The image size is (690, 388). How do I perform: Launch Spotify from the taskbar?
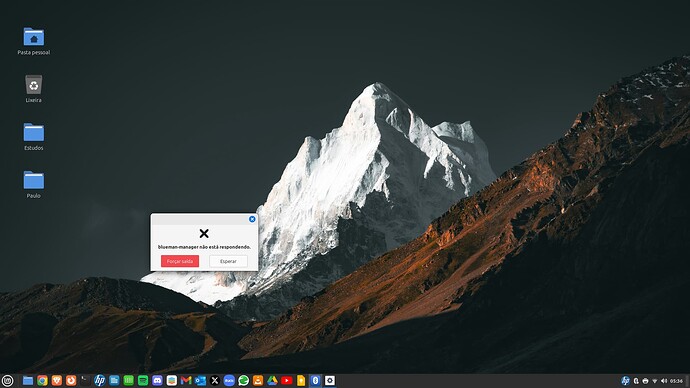click(143, 381)
